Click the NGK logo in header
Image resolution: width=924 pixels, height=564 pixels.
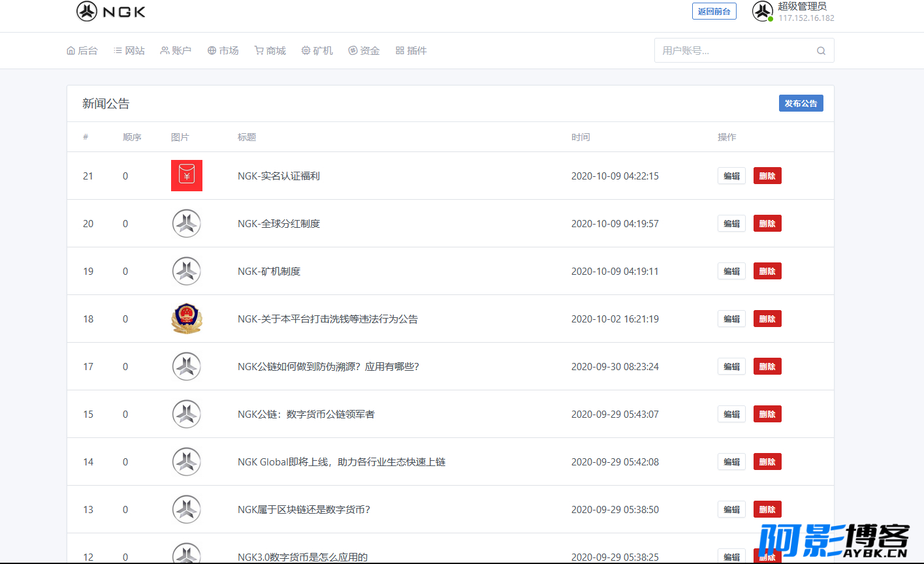coord(111,11)
